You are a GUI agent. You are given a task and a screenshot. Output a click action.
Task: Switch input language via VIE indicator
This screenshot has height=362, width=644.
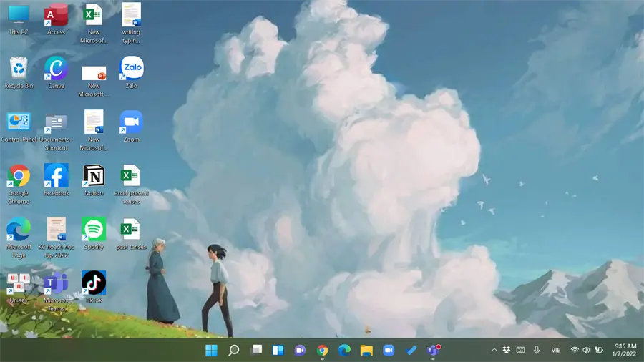pyautogui.click(x=556, y=350)
